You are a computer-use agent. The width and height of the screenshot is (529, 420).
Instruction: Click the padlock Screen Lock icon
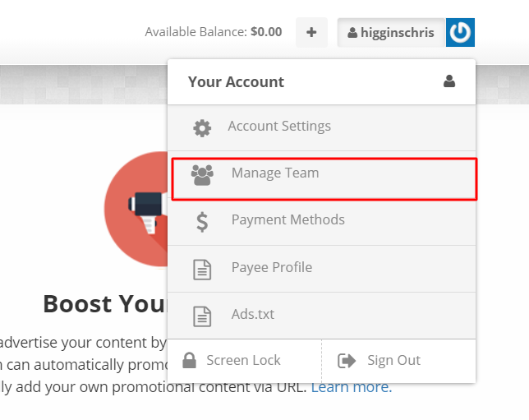(189, 360)
